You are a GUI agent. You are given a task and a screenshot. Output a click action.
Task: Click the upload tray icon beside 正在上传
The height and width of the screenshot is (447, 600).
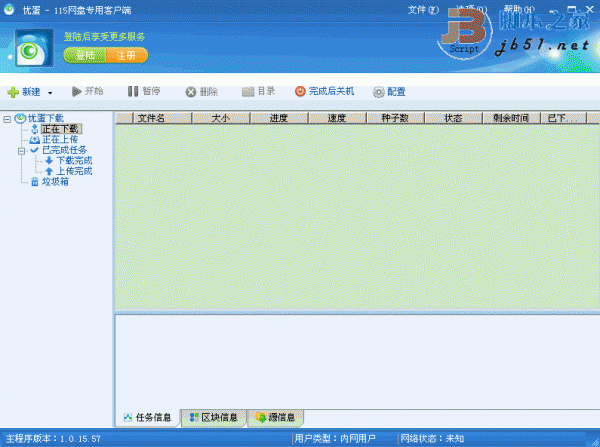pos(34,140)
